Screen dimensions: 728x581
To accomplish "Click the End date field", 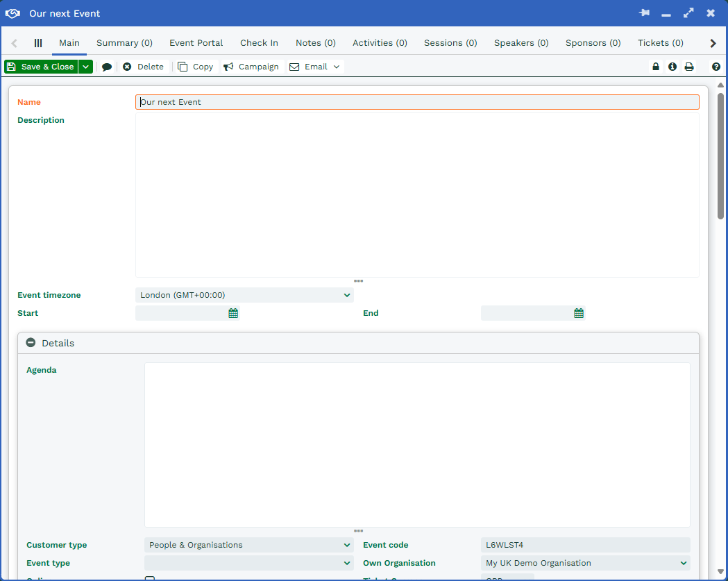I will (x=532, y=314).
